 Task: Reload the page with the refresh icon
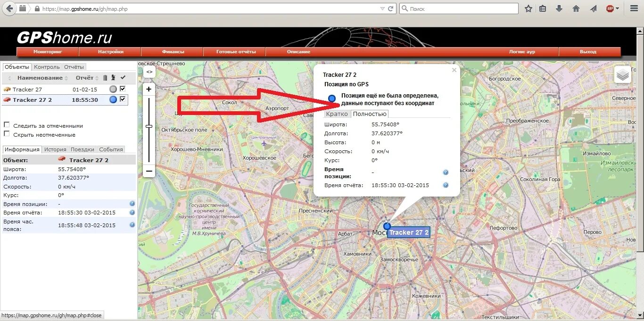click(x=391, y=8)
